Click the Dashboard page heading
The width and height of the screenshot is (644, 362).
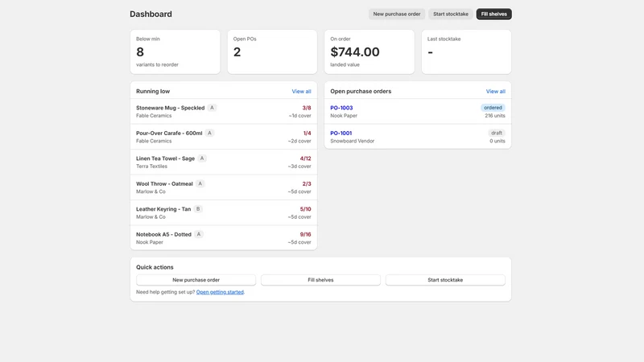click(151, 14)
